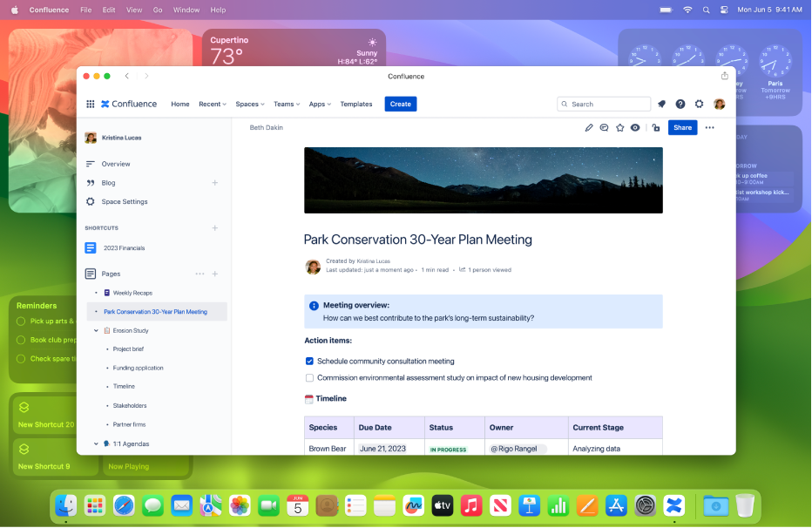Open the Spaces dropdown menu

(x=250, y=104)
